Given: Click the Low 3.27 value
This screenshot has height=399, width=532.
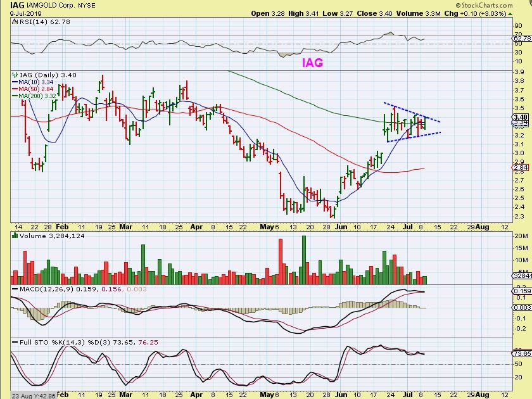Looking at the screenshot, I should click(x=338, y=13).
